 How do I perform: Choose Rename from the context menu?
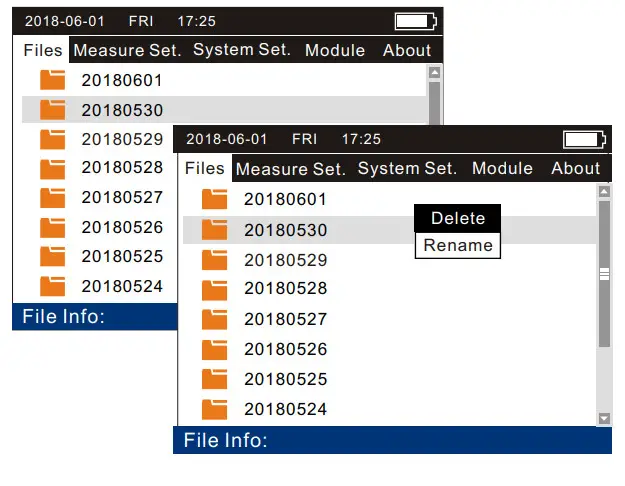458,245
